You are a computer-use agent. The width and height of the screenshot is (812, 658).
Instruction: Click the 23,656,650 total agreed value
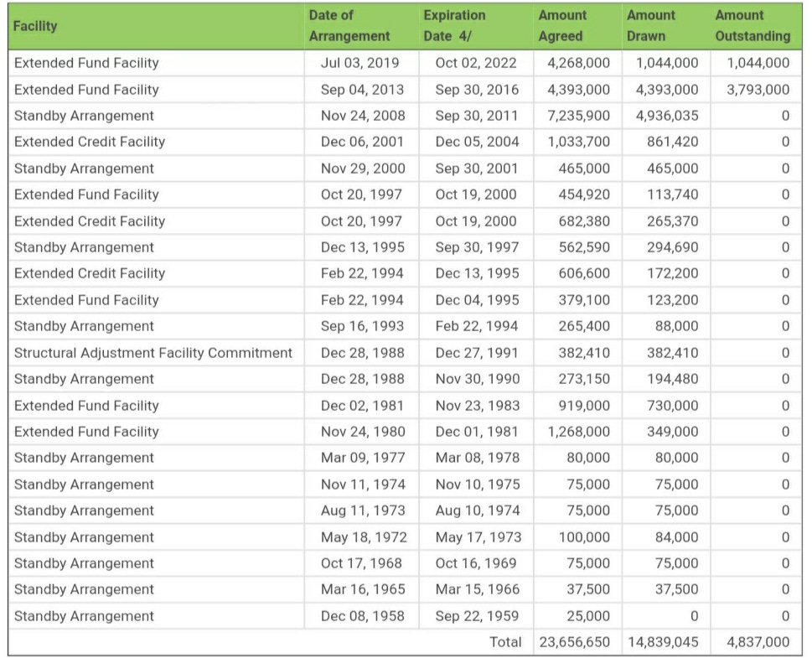(574, 642)
